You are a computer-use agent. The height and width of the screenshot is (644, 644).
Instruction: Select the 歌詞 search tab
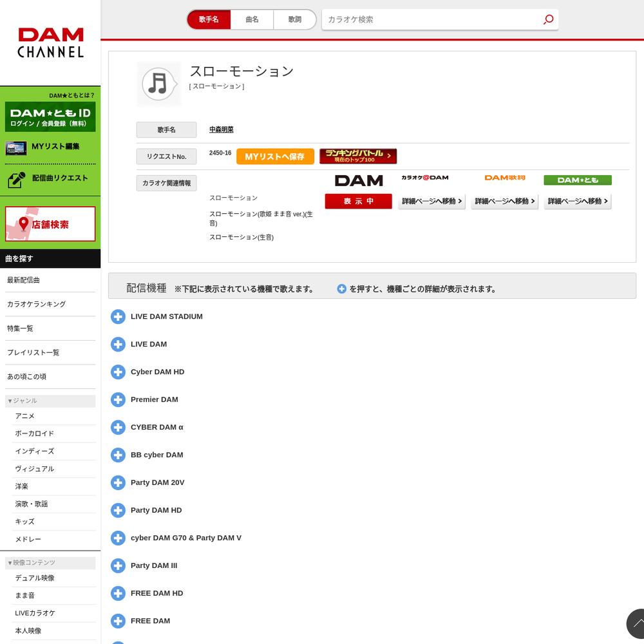[x=295, y=19]
